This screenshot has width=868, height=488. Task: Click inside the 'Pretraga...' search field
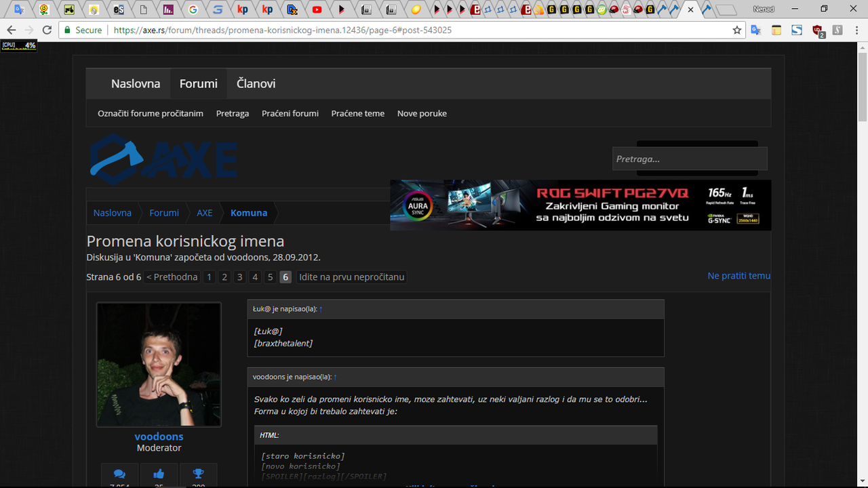(x=689, y=159)
